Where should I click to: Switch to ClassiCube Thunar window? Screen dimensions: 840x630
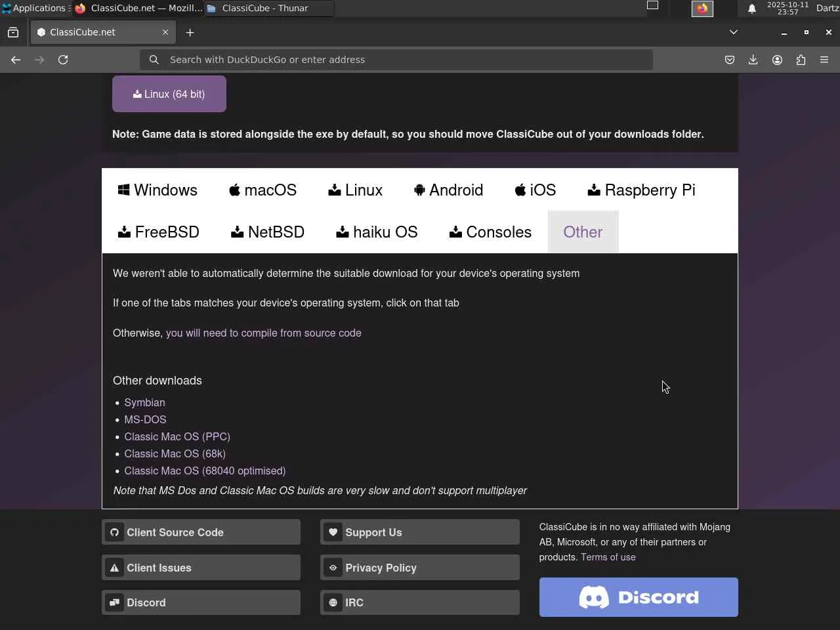(265, 9)
